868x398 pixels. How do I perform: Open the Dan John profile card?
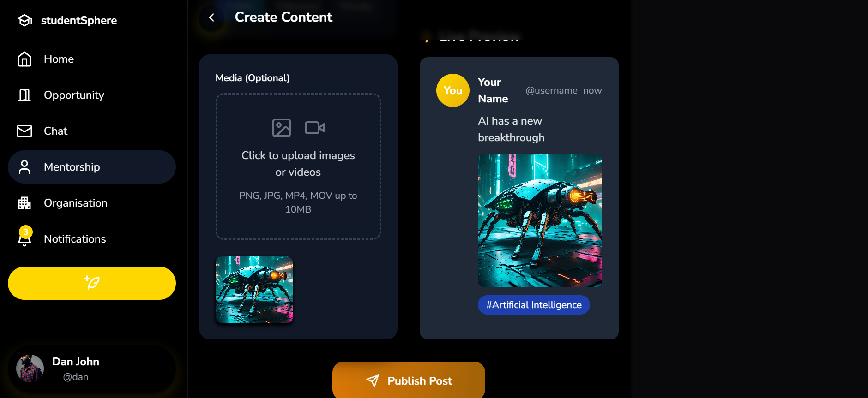[x=92, y=368]
